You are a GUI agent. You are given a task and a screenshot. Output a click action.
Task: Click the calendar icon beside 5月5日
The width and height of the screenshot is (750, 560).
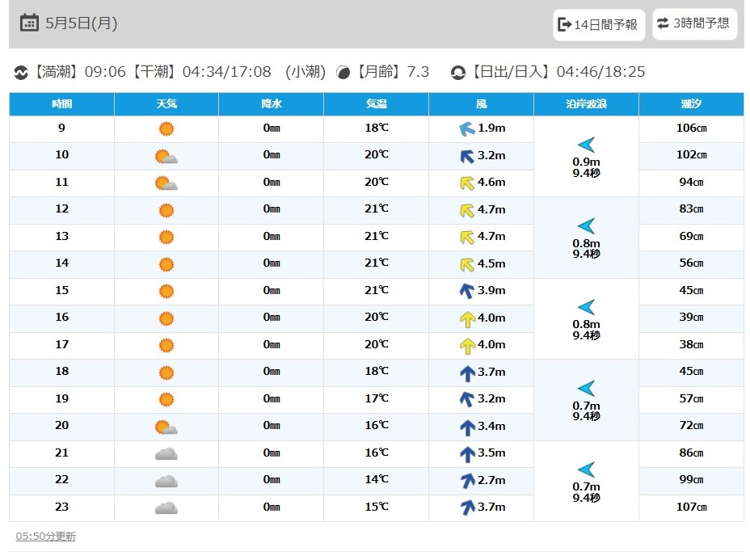click(x=29, y=23)
